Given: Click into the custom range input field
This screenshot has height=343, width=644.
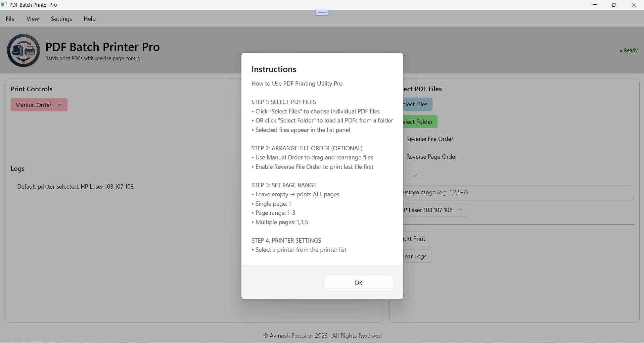Looking at the screenshot, I should click(517, 192).
